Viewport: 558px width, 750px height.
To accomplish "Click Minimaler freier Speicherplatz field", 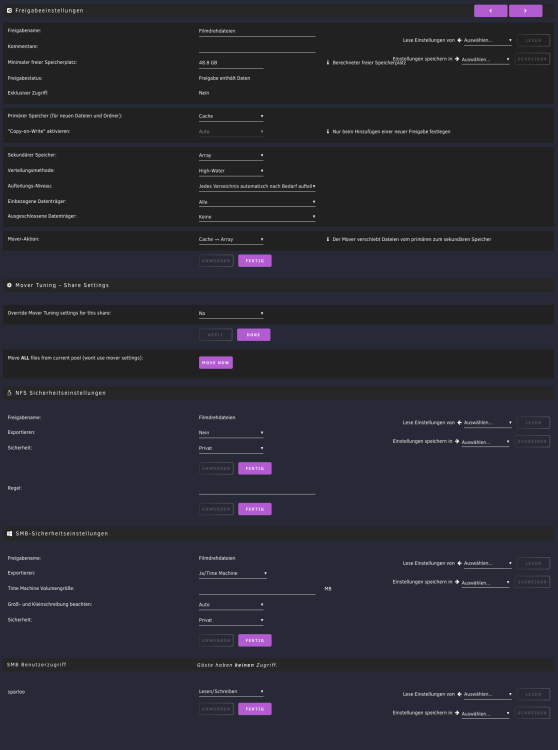I will [231, 63].
